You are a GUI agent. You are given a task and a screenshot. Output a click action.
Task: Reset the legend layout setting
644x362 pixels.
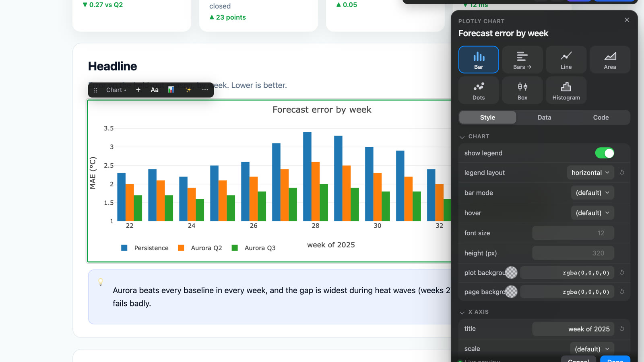[622, 173]
